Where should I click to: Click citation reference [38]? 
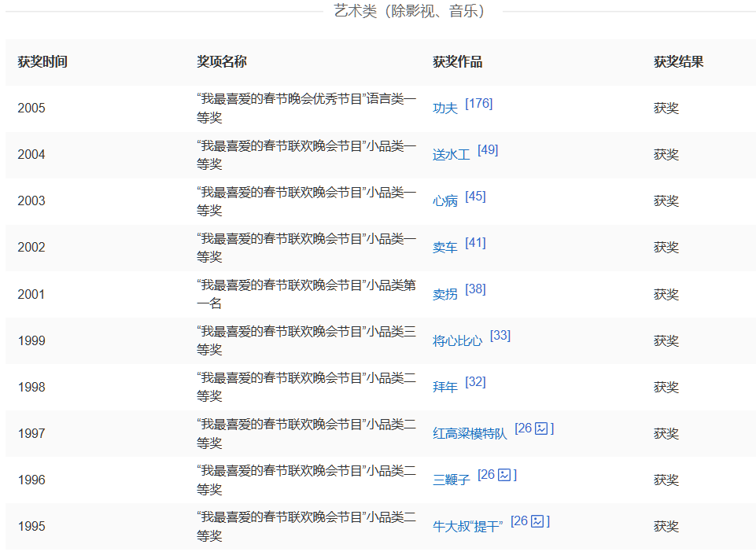(475, 289)
